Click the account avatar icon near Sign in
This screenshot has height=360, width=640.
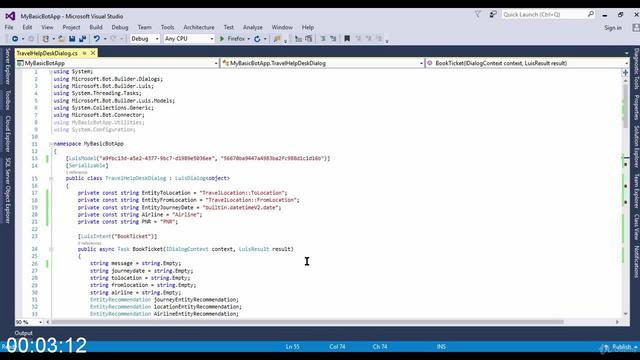(x=636, y=28)
